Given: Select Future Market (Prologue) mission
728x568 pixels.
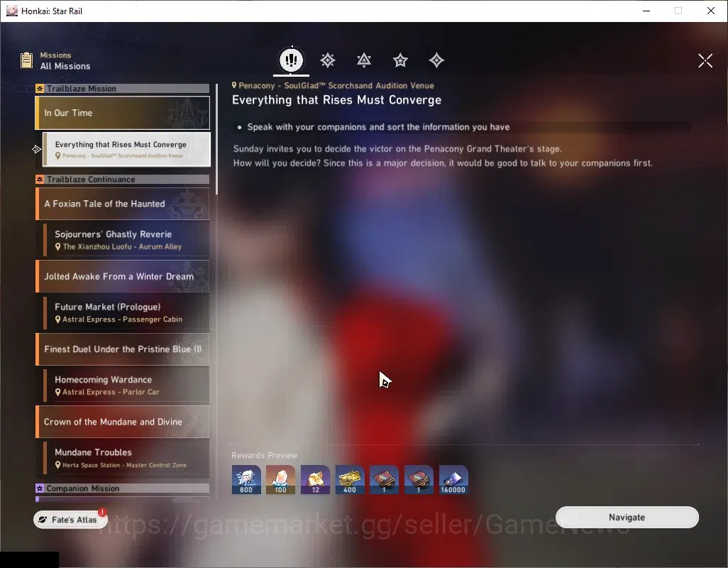Looking at the screenshot, I should point(126,312).
